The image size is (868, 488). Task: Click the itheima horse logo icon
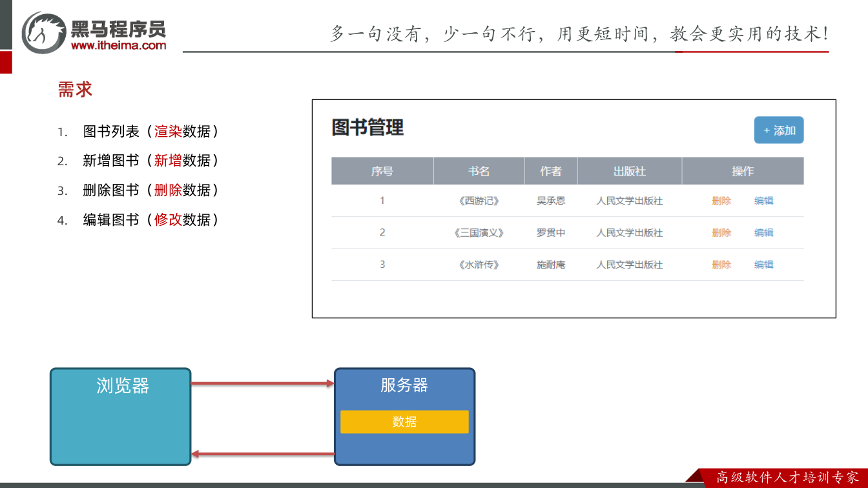(44, 32)
